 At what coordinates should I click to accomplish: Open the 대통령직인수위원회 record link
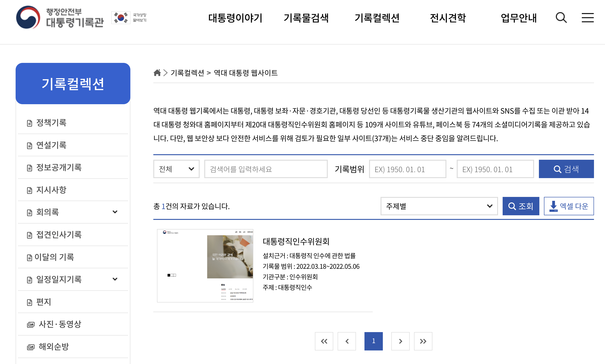296,242
